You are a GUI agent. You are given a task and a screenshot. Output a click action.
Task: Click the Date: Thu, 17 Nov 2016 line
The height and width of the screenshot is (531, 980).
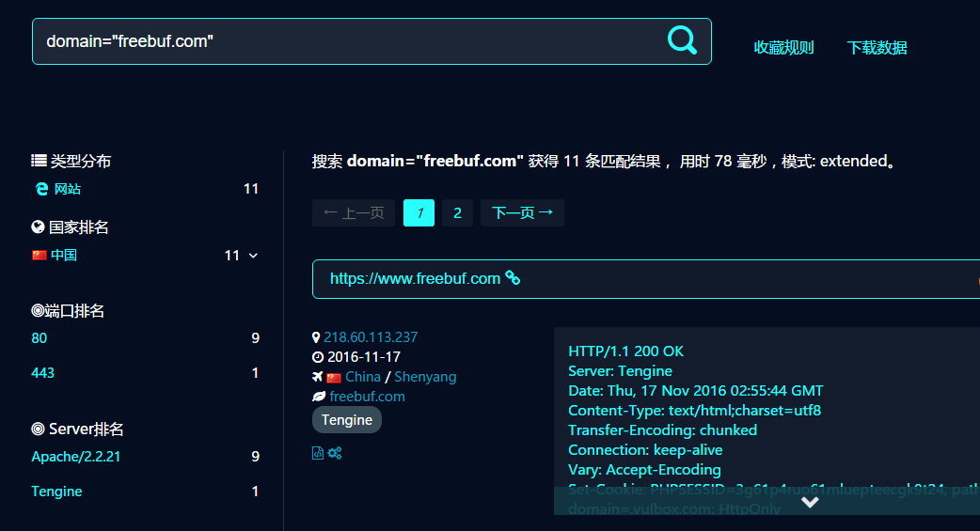pyautogui.click(x=696, y=390)
